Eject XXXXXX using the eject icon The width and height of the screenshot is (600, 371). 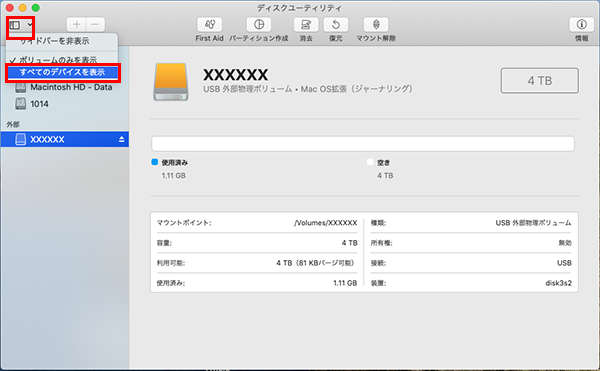coord(122,139)
